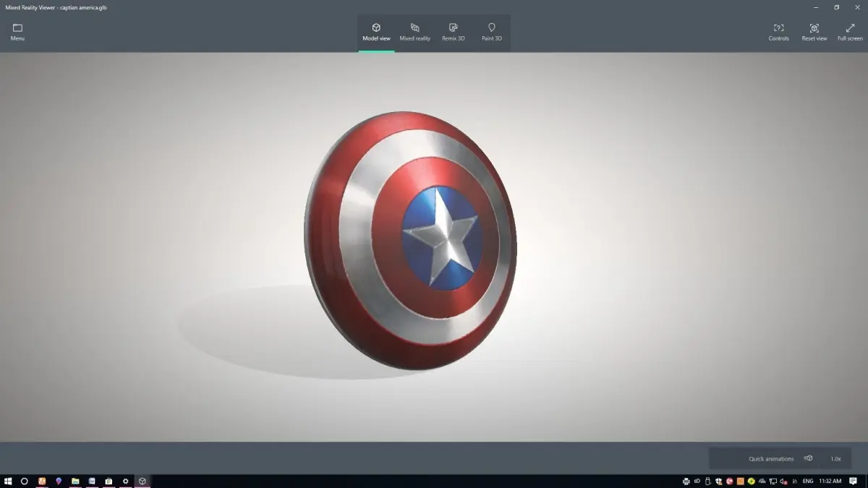Image resolution: width=868 pixels, height=488 pixels.
Task: Open the Menu folder icon
Action: (x=17, y=28)
